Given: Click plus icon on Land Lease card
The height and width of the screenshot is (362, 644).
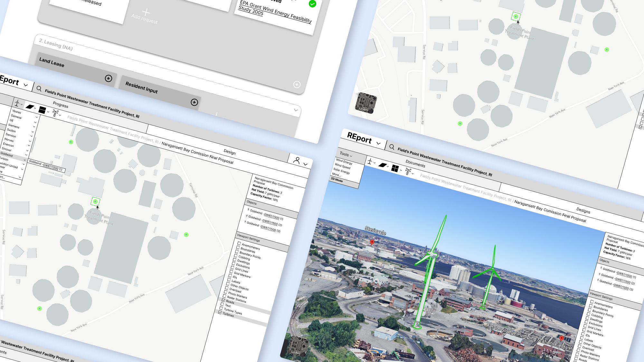Looking at the screenshot, I should [x=109, y=79].
